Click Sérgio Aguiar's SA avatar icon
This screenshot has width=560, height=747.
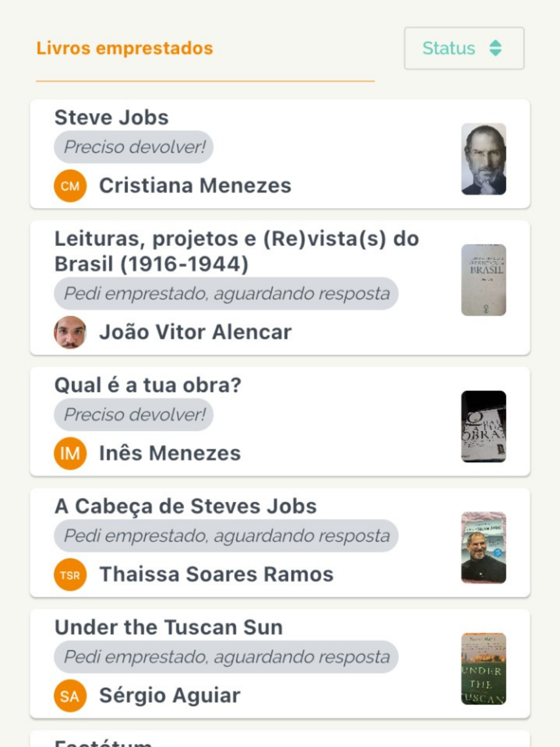[70, 695]
